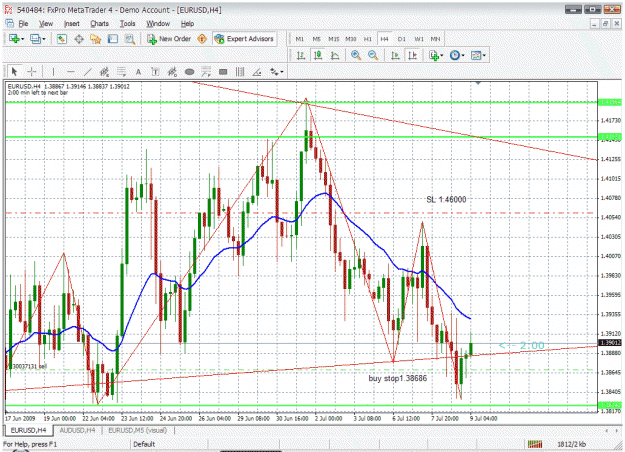Switch to the EURUSD,M5 (visual) tab
Screen dimensions: 625x452
tap(138, 430)
